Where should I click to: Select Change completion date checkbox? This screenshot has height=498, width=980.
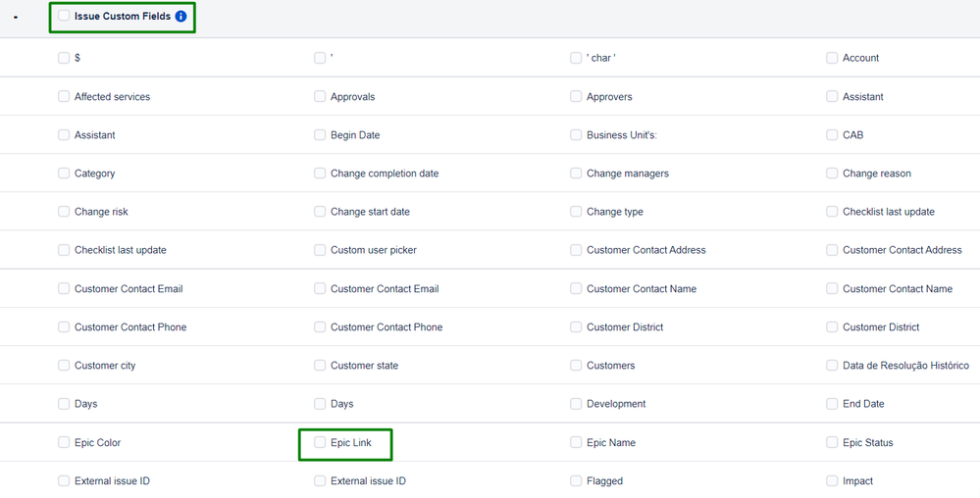[x=320, y=174]
